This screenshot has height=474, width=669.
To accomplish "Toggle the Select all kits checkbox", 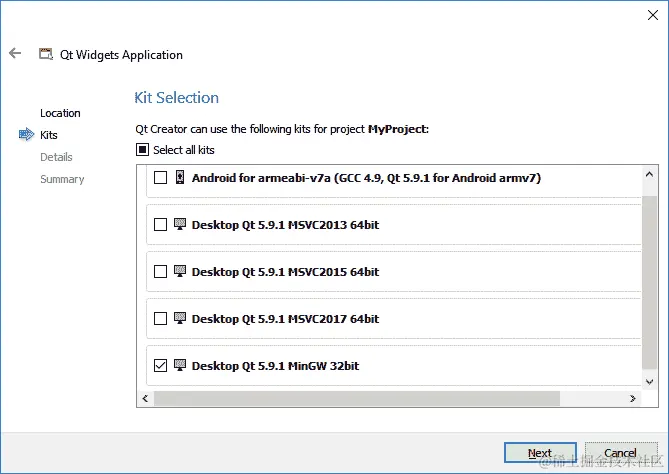I will point(143,150).
